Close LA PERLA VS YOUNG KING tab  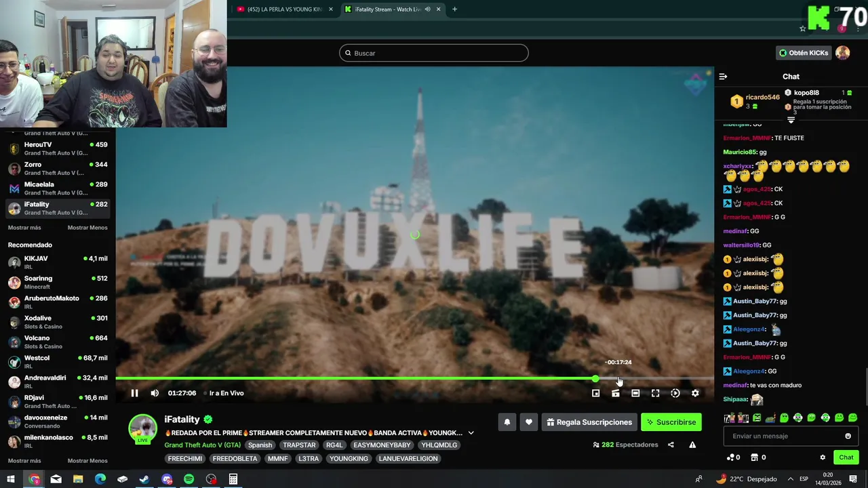tap(331, 9)
